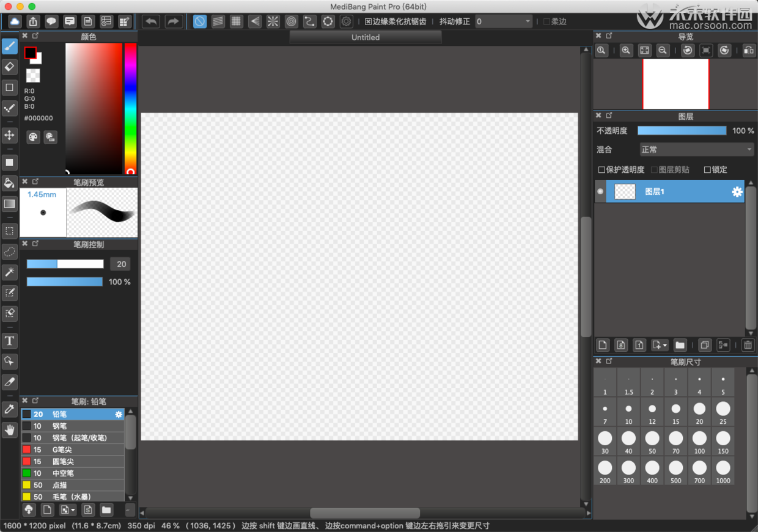Screen dimensions: 758x532
Task: Switch to the Untitled canvas tab
Action: click(x=366, y=37)
